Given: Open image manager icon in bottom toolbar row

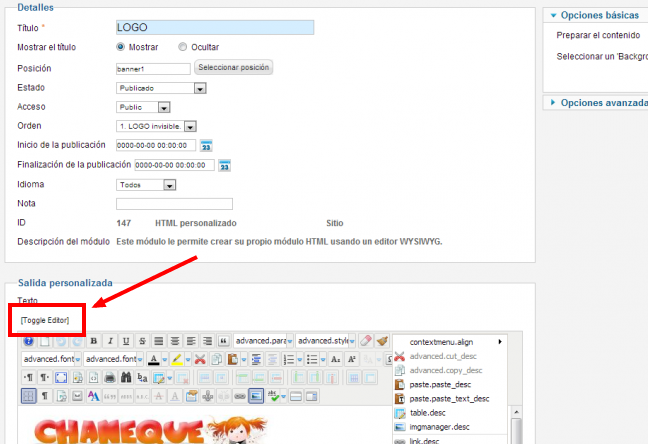Looking at the screenshot, I should (x=256, y=396).
